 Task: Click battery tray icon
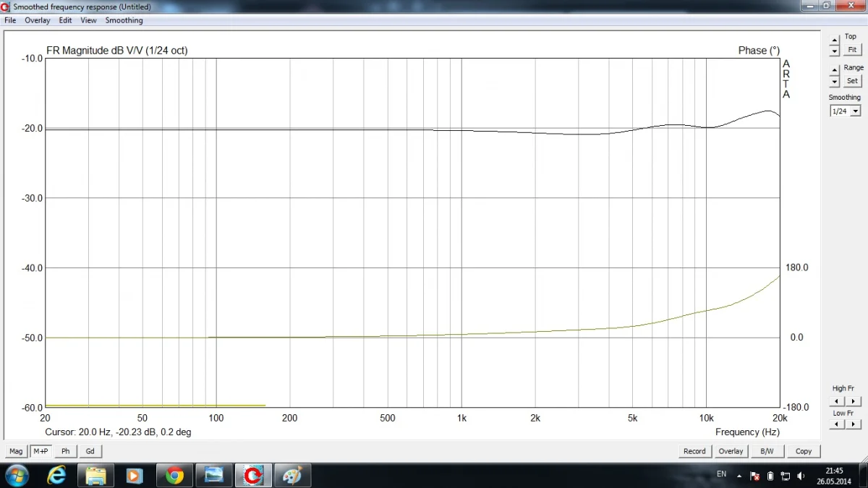[770, 476]
